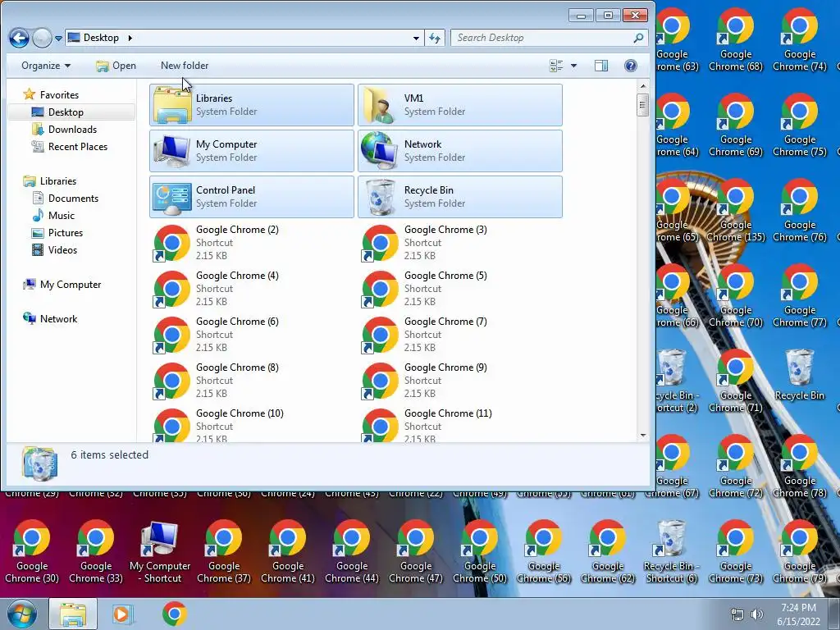Select Google Chrome (7) shortcut in list
840x630 pixels.
(460, 335)
